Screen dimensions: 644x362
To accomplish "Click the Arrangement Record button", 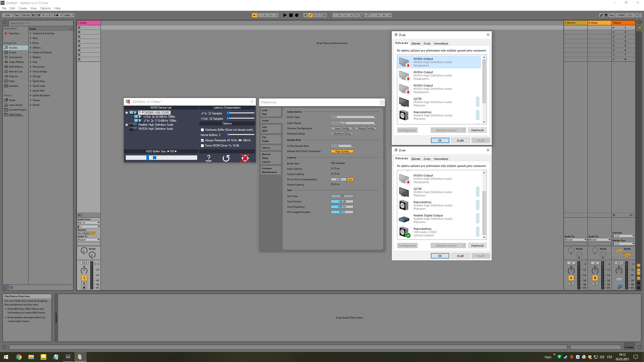I will point(297,15).
